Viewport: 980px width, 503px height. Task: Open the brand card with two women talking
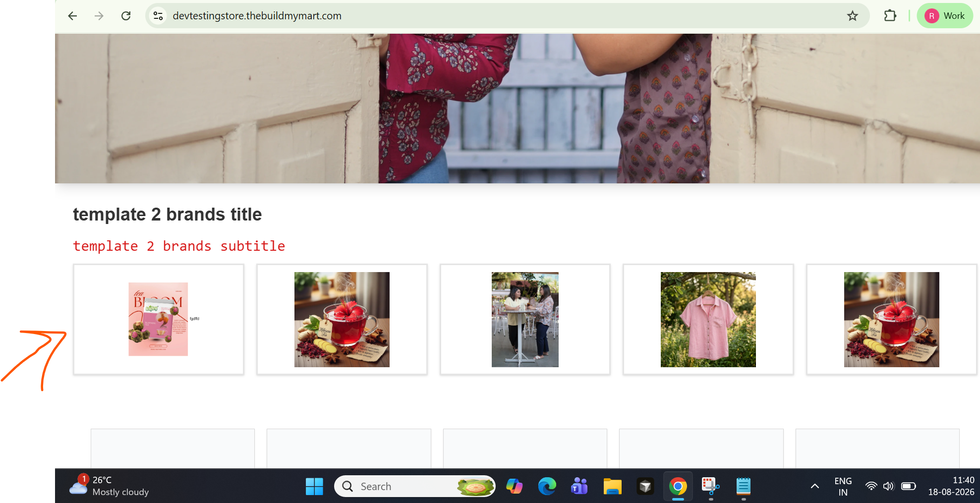pos(525,319)
